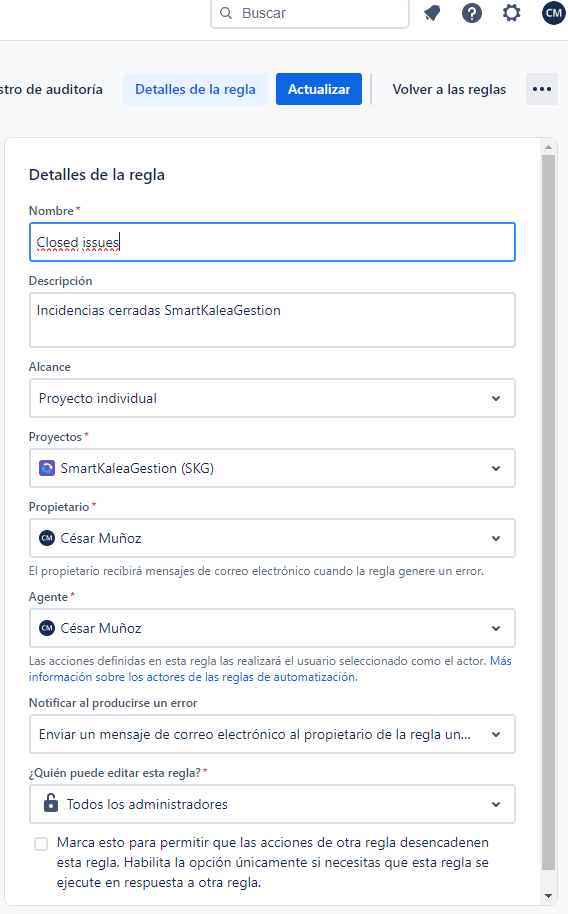Click Volver a las reglas
Screen dimensions: 568x914
tap(449, 89)
